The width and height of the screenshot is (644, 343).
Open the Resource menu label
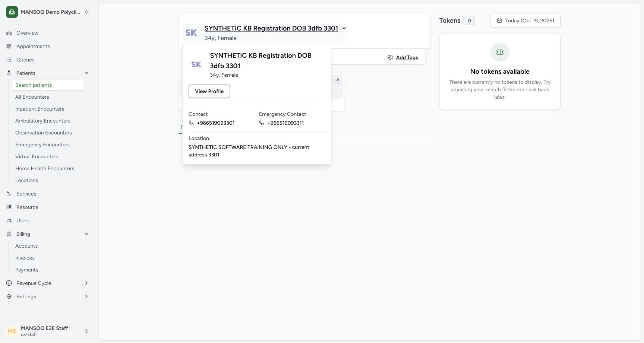pos(27,207)
